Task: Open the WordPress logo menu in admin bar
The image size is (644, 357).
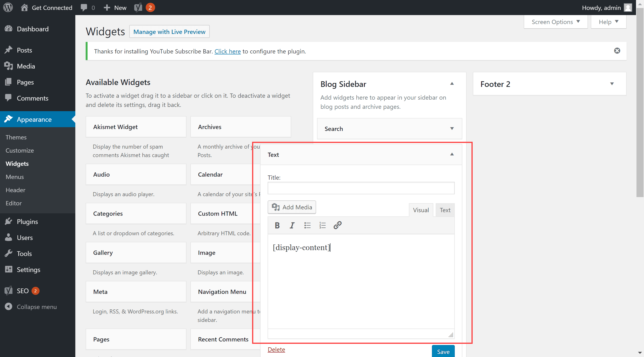Action: [x=8, y=7]
